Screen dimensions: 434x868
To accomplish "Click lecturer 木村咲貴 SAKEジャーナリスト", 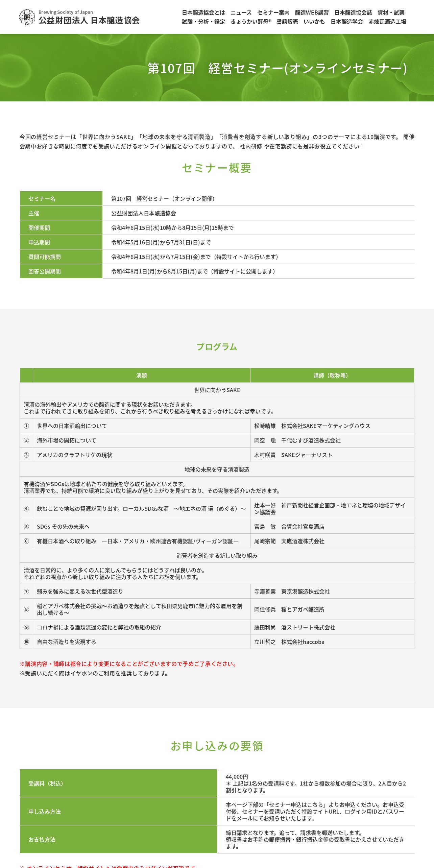I will click(x=293, y=455).
